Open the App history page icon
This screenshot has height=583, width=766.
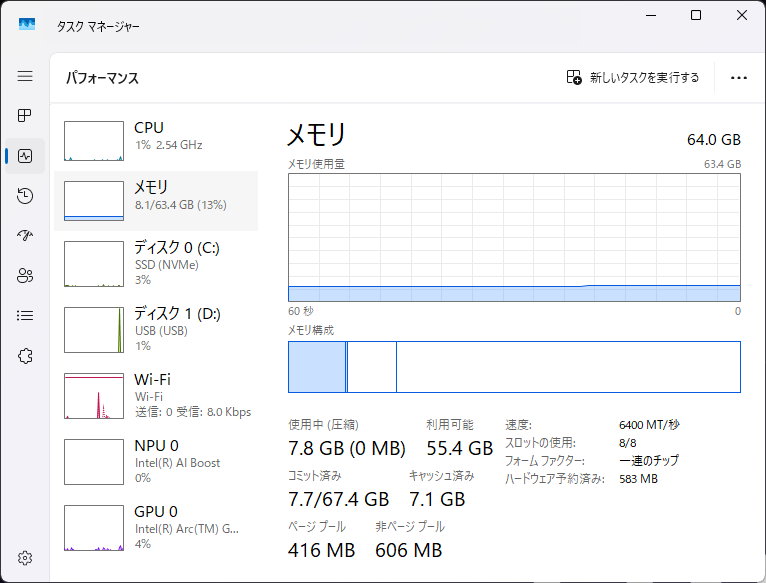[25, 196]
